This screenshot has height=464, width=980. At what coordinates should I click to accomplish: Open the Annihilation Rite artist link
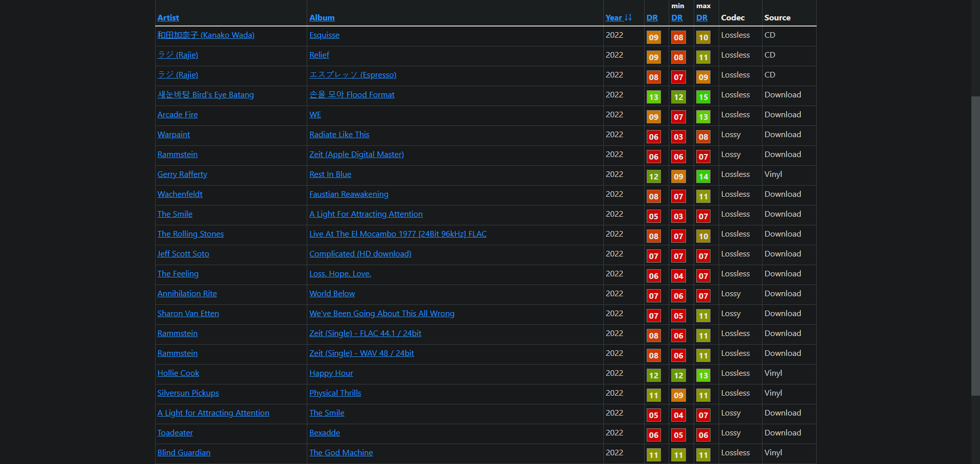click(187, 294)
